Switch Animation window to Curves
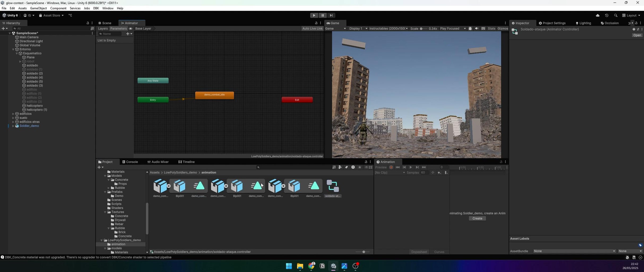This screenshot has width=644, height=272. (x=439, y=252)
